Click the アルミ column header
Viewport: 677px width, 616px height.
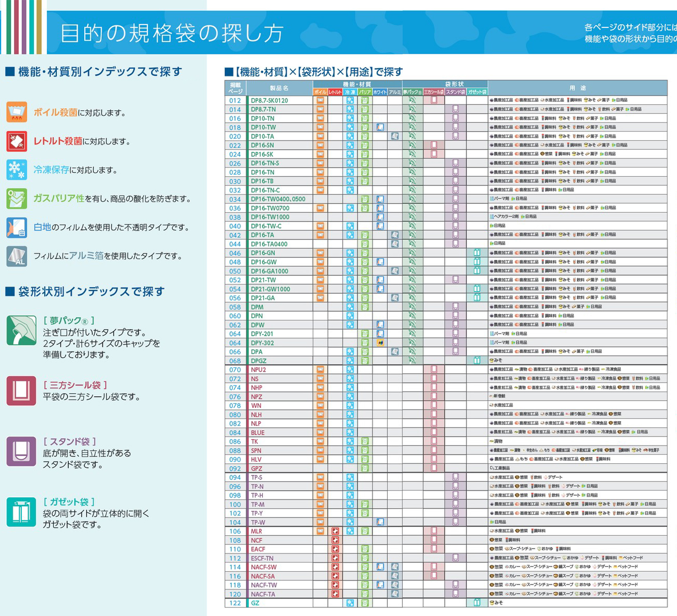coord(395,92)
